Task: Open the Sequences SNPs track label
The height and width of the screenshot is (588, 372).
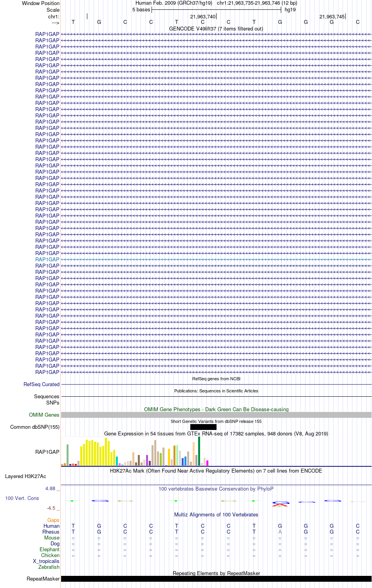Action: pos(47,399)
